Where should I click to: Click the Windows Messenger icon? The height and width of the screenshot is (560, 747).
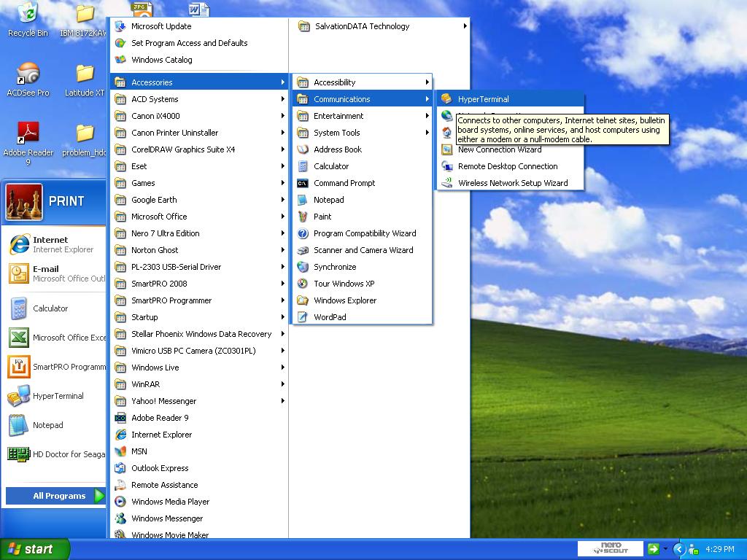(120, 518)
